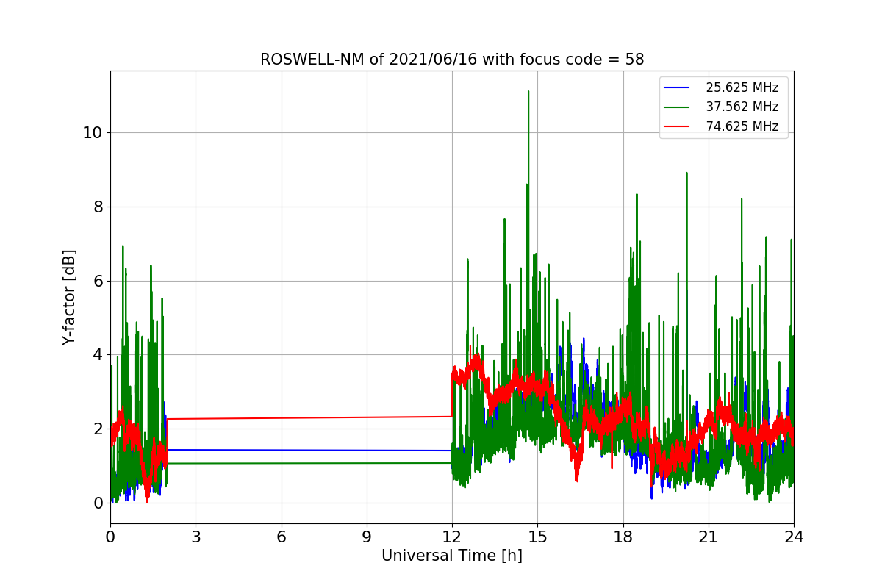
Task: Click the flat red line between hours 3 and 12
Action: pos(309,417)
